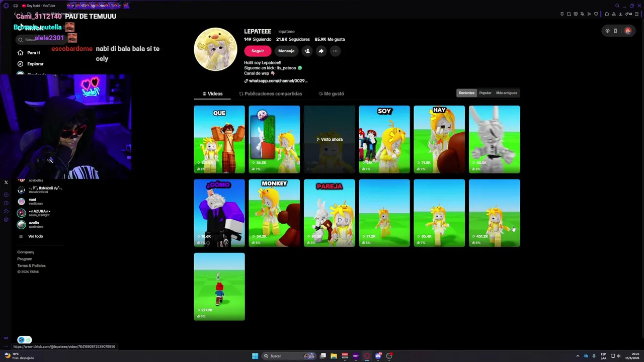Click the X icon in the browser sidebar

pyautogui.click(x=6, y=183)
